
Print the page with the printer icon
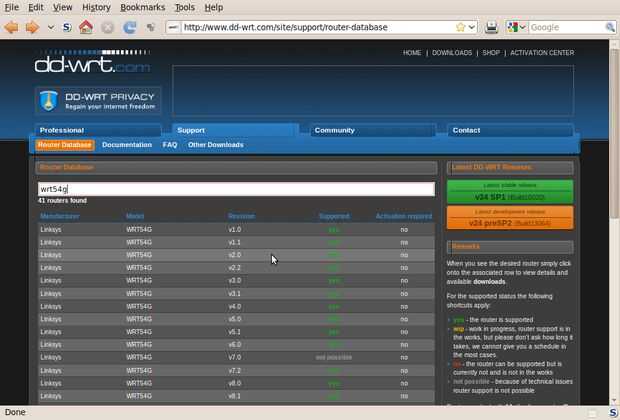pyautogui.click(x=491, y=27)
